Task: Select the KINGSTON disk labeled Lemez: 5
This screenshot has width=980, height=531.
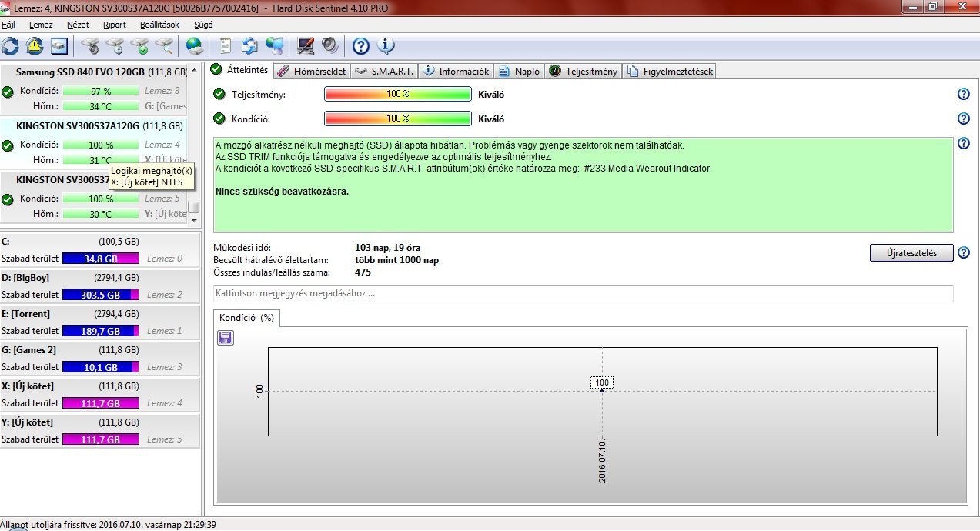Action: [94, 198]
